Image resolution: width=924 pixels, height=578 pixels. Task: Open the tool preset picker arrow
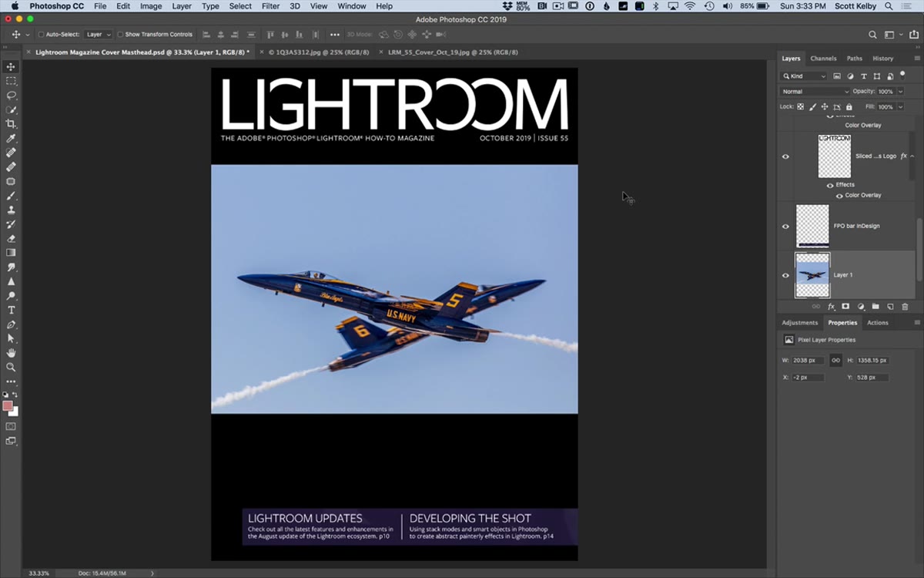pyautogui.click(x=28, y=35)
